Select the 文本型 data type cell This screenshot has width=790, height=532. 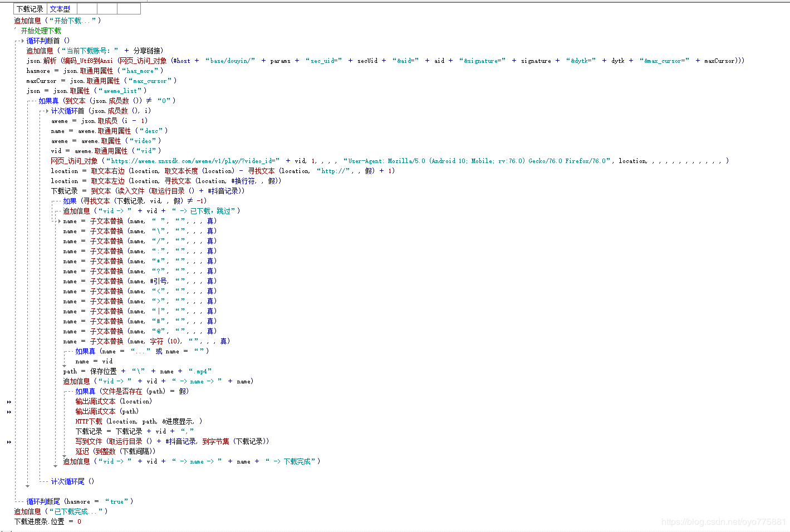click(x=60, y=9)
